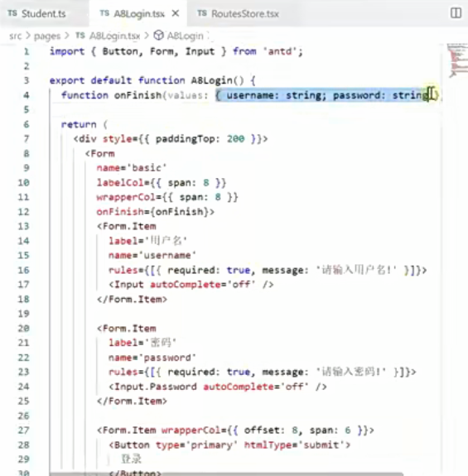Click line number 13 in the gutter
468x476 pixels.
24,227
